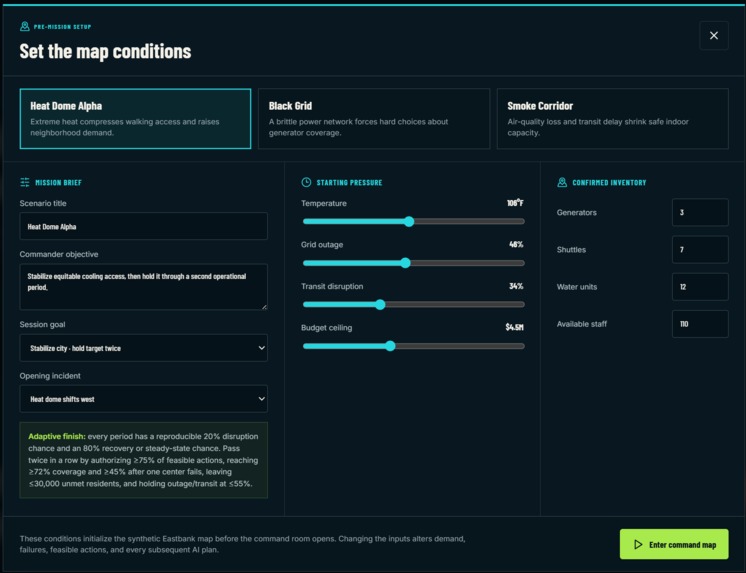Click the 106°F temperature value
Screen dimensions: 746x573
click(515, 203)
